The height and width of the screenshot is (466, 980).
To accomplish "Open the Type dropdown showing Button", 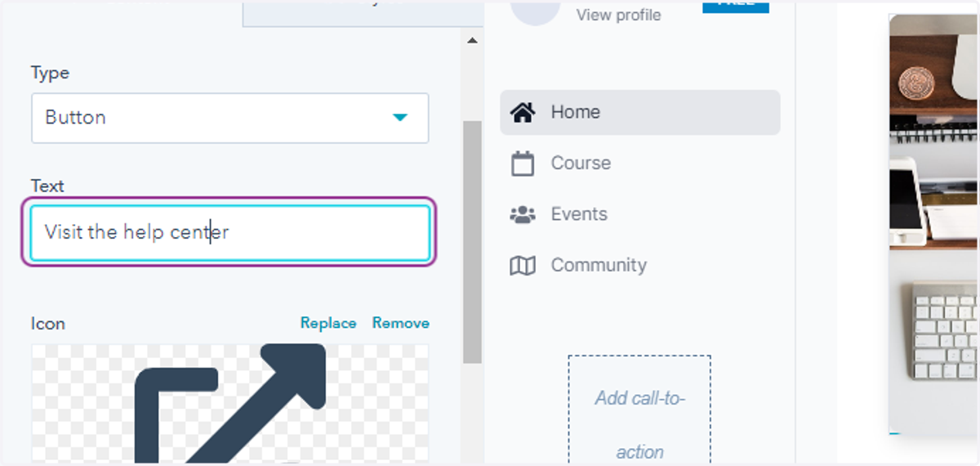I will [229, 118].
